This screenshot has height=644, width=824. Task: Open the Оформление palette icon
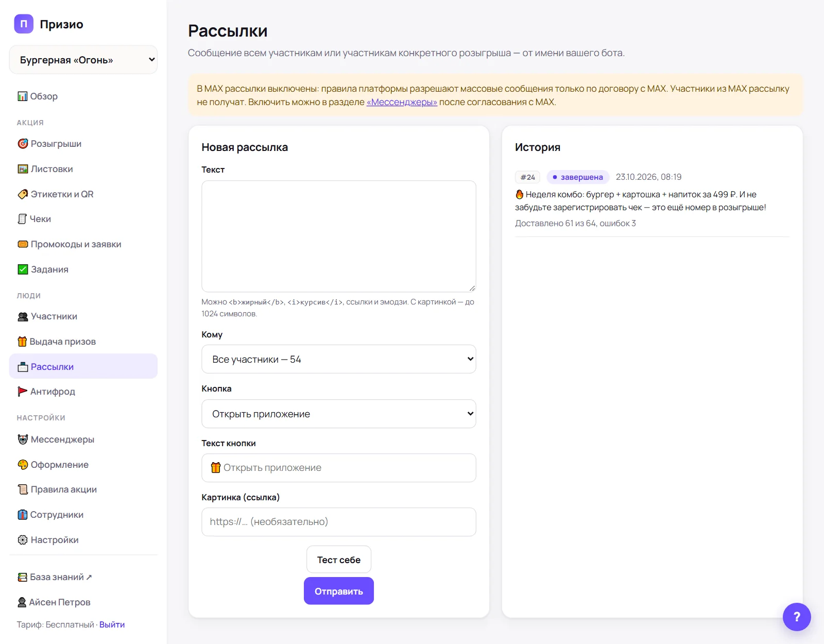23,465
